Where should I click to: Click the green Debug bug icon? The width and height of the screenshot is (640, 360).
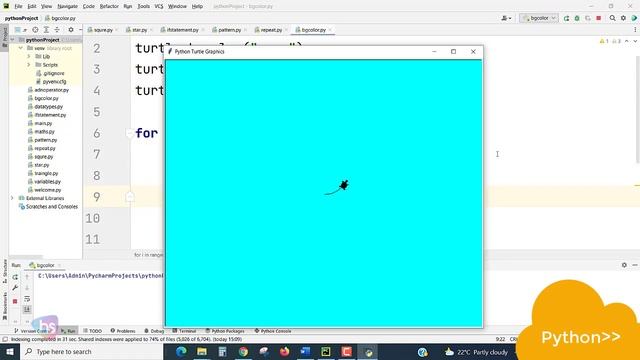[x=577, y=18]
